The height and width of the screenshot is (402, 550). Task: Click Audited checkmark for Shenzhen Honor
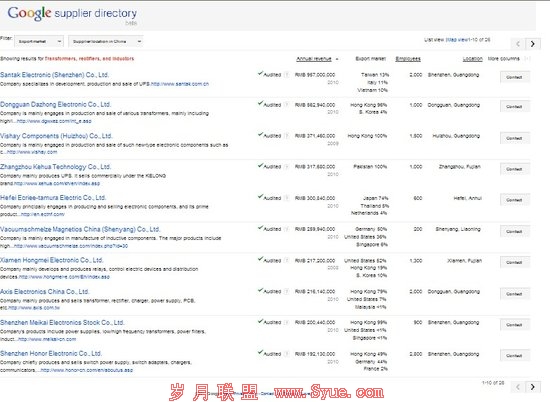point(260,353)
